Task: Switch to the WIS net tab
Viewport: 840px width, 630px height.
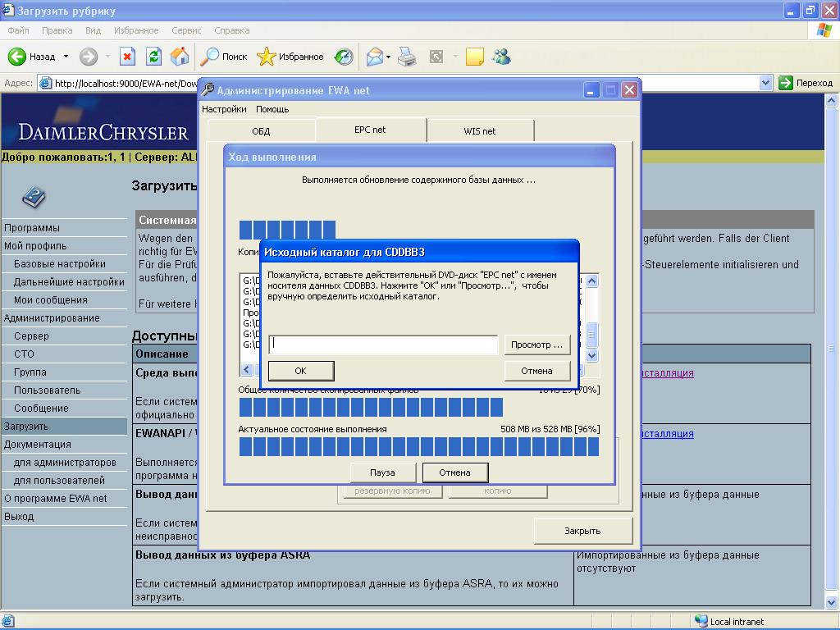Action: tap(479, 131)
